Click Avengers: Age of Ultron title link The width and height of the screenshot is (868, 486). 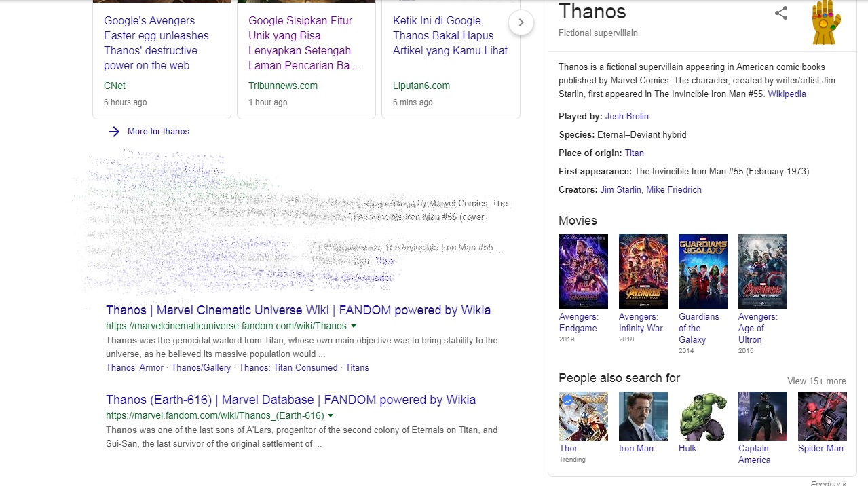click(x=758, y=329)
